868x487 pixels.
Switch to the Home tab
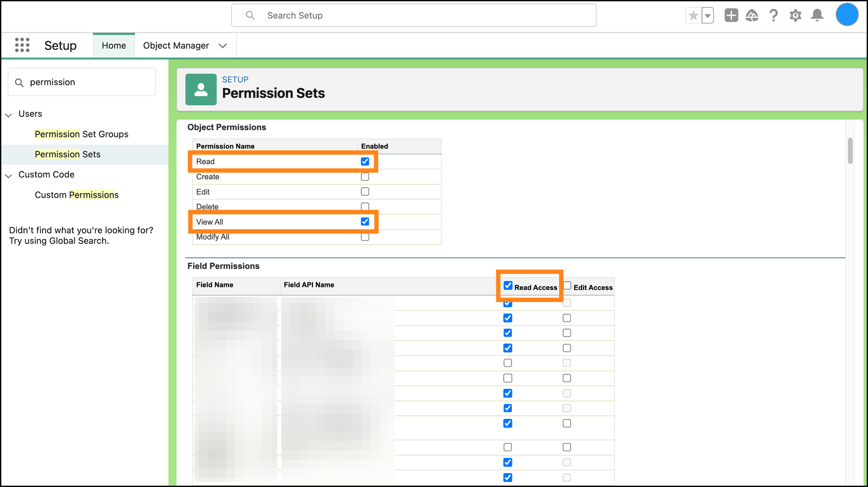pos(114,46)
